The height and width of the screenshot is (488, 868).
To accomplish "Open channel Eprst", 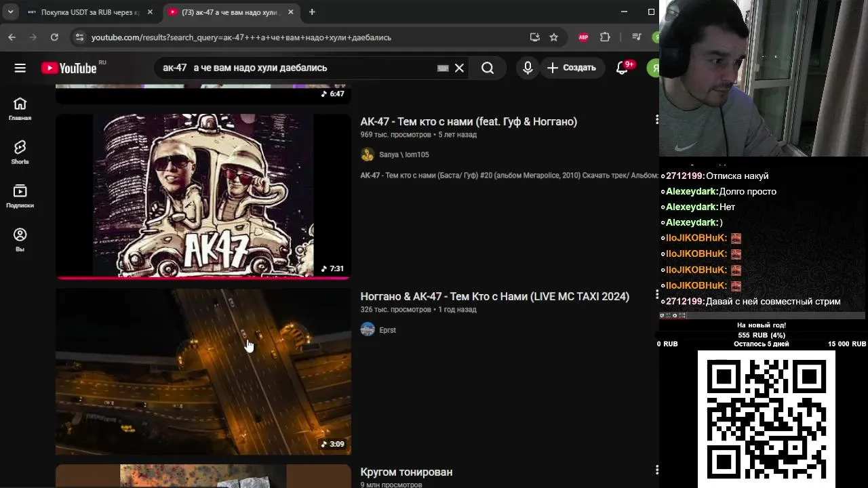I will [387, 330].
